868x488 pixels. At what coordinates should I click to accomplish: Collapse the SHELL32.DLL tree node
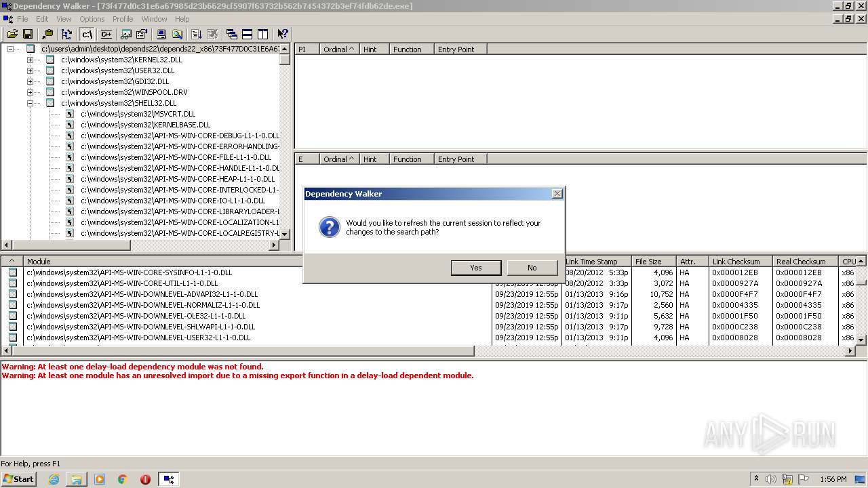(x=30, y=103)
